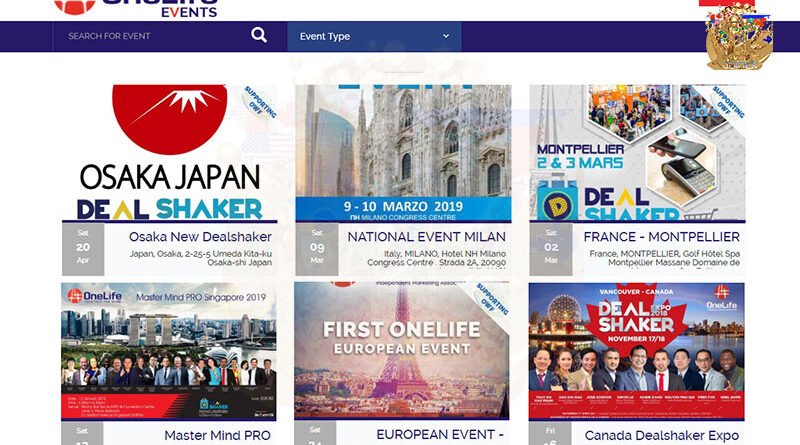Click the golden tree emblem icon
This screenshot has height=445, width=800.
click(x=739, y=38)
